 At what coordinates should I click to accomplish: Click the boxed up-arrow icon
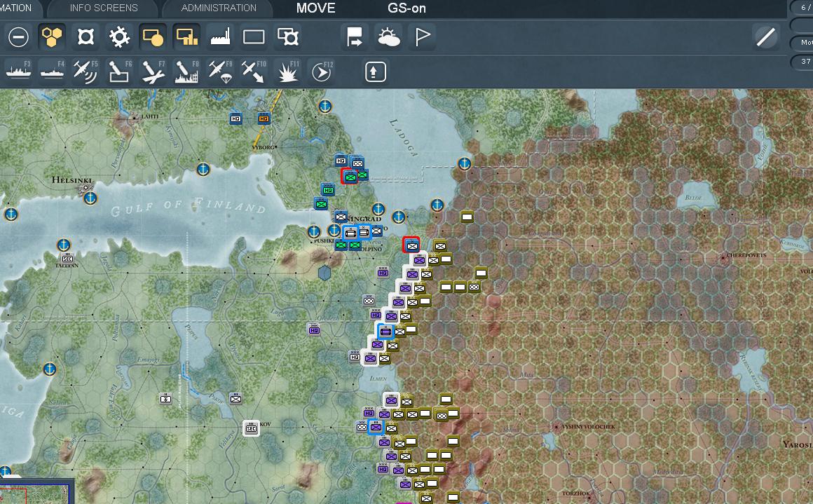(376, 71)
